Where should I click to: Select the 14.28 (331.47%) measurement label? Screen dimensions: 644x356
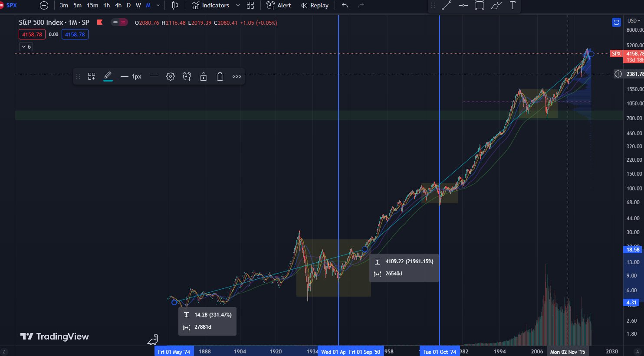click(x=207, y=321)
